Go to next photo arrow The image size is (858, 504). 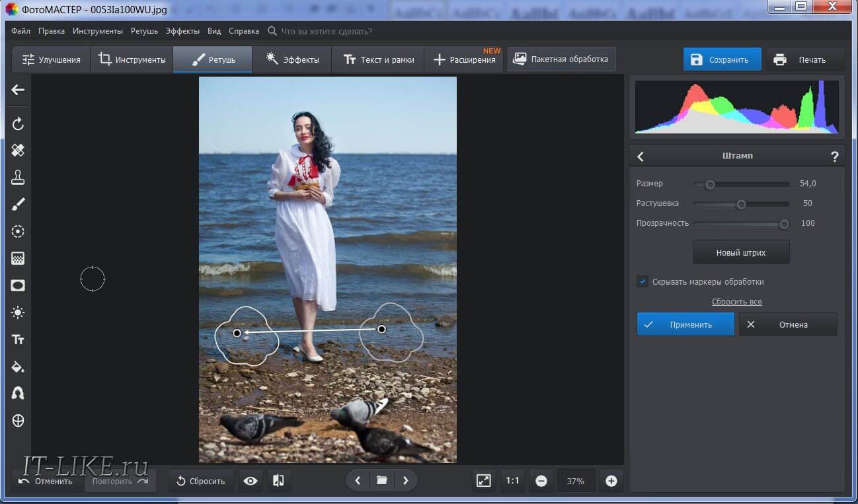click(x=405, y=481)
